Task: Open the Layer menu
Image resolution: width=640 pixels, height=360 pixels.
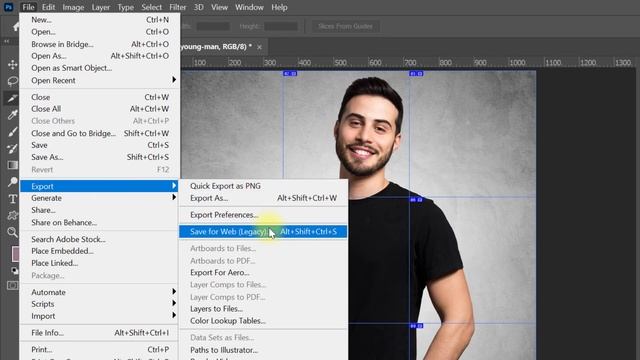Action: coord(100,7)
